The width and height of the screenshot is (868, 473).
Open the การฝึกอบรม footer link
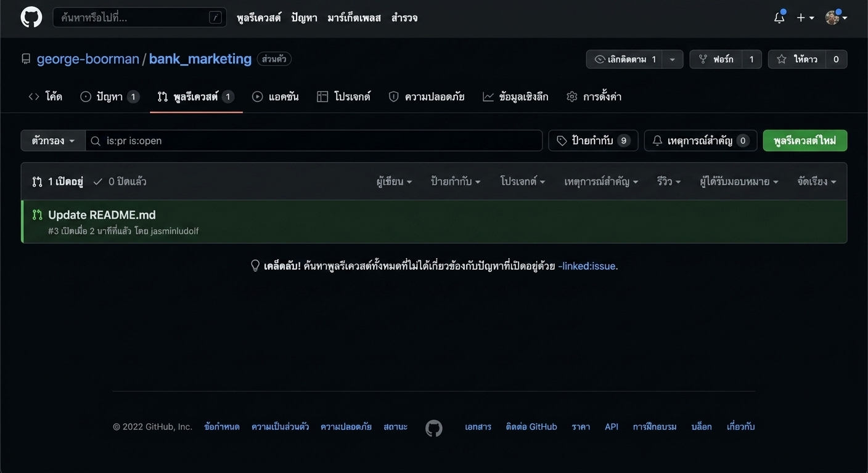click(655, 427)
